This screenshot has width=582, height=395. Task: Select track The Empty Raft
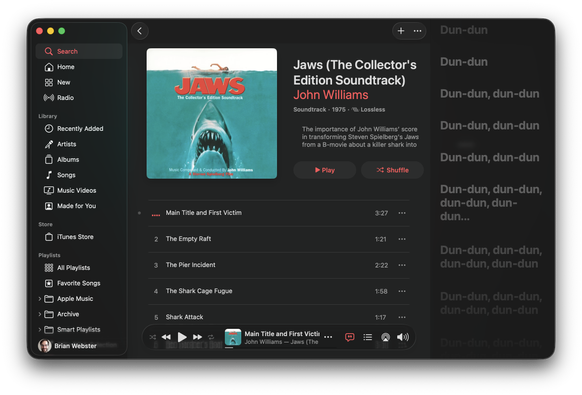point(279,239)
